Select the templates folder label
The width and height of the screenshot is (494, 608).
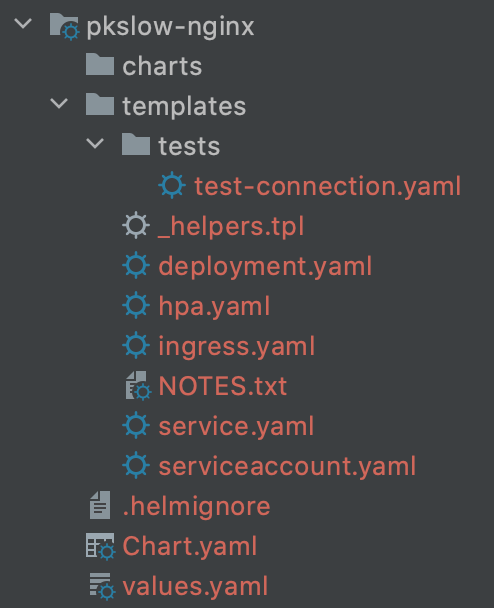pyautogui.click(x=184, y=106)
